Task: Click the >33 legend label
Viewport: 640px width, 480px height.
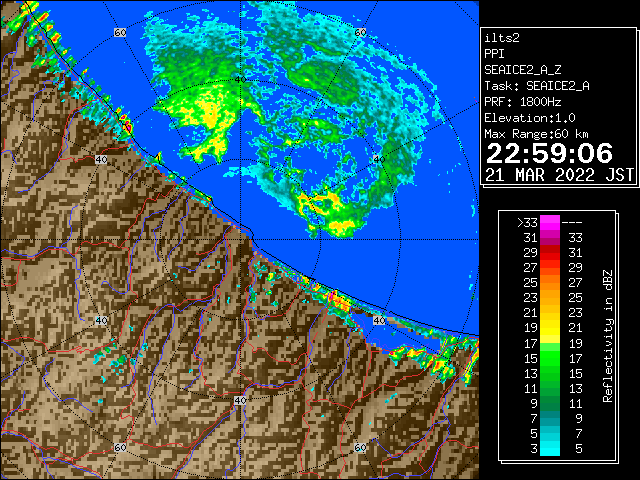Action: (527, 223)
